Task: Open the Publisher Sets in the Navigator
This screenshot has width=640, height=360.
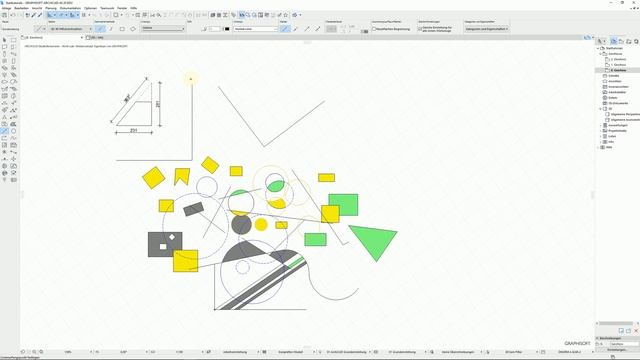Action: coord(636,41)
